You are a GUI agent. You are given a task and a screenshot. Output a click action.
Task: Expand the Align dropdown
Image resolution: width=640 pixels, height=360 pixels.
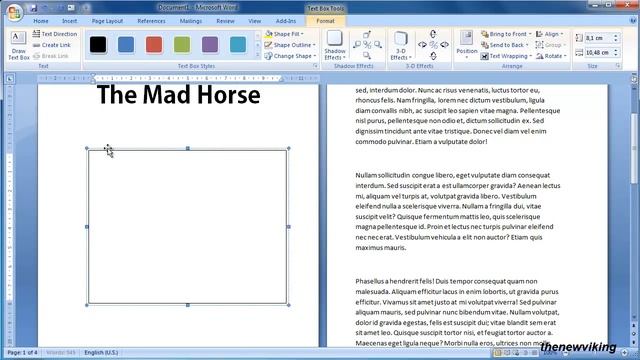point(550,34)
